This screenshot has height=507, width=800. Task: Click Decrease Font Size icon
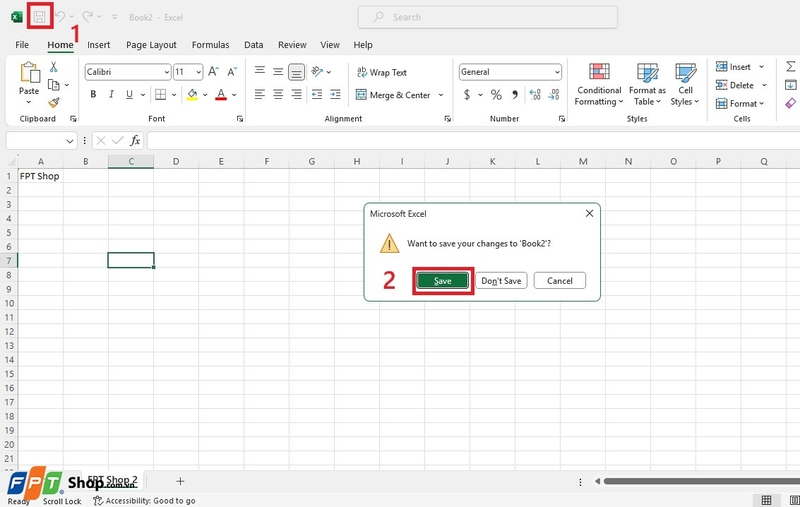232,72
